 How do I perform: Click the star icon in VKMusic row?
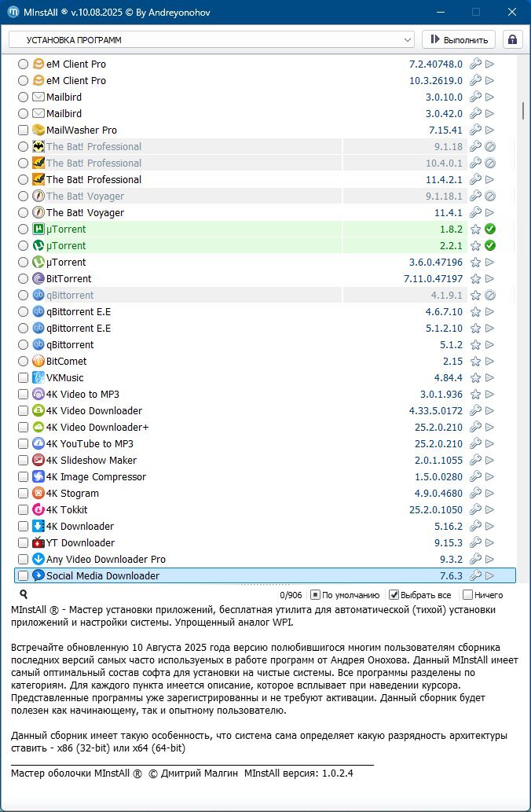(475, 378)
